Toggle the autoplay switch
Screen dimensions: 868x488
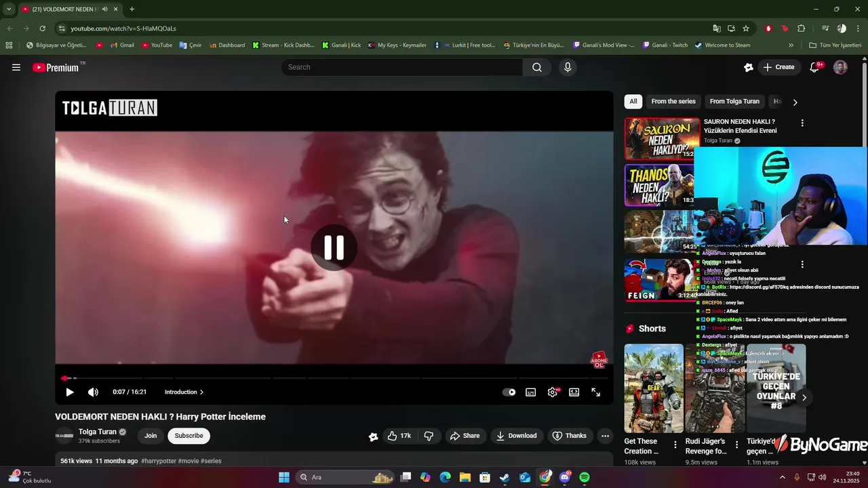pos(509,392)
